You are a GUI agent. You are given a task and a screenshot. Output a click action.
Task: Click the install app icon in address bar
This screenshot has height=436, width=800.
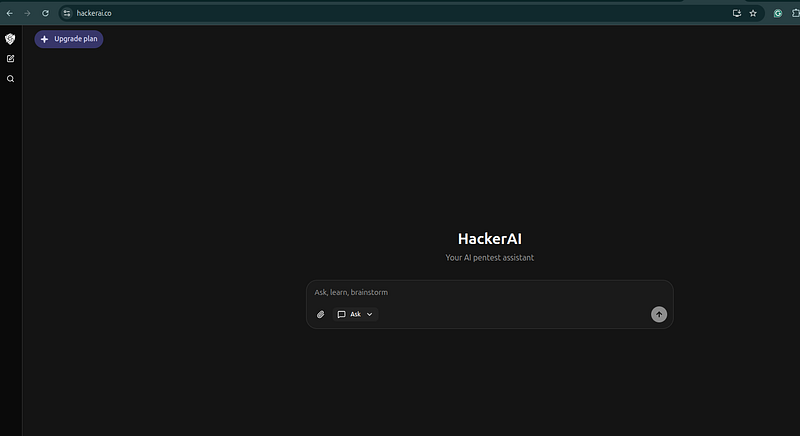coord(737,13)
